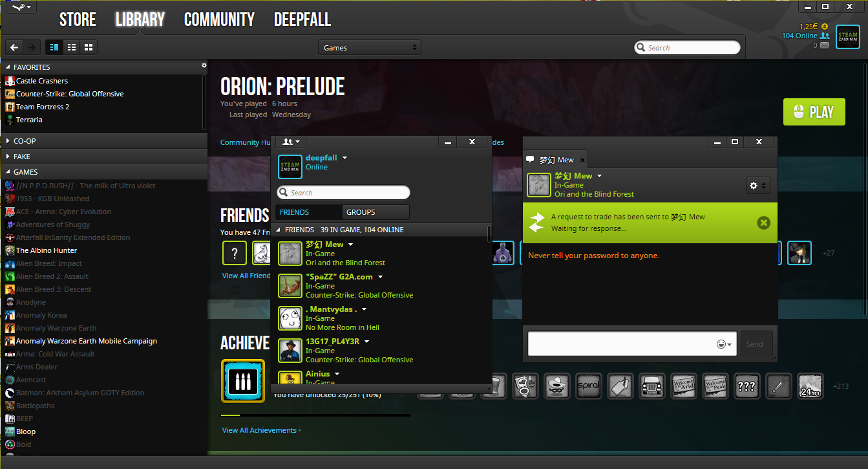The height and width of the screenshot is (469, 868).
Task: Open the STORE tab
Action: pyautogui.click(x=78, y=19)
